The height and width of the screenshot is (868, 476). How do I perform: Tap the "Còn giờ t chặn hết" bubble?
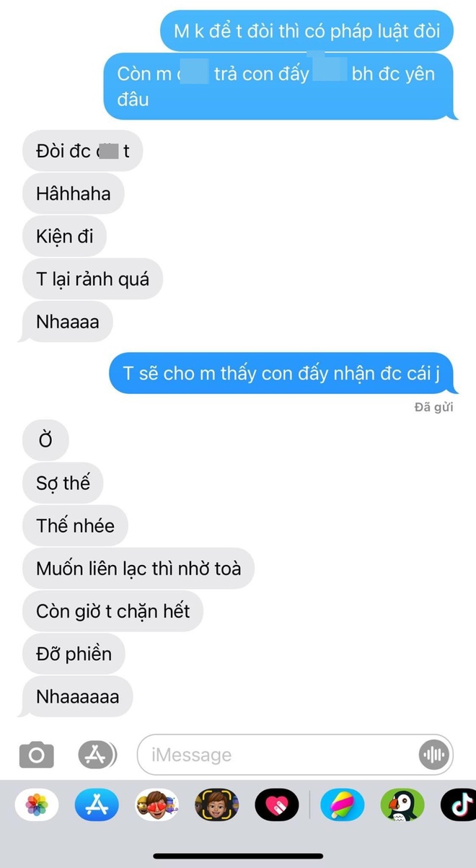point(113,611)
